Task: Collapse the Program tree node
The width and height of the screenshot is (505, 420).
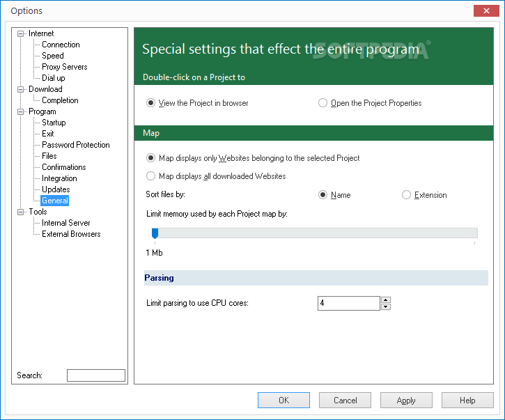Action: point(21,111)
